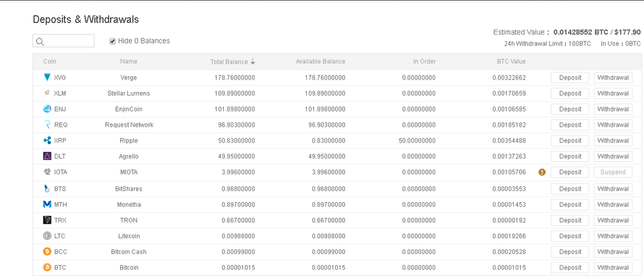Withdraw Bitcoin BTC
Screen dimensions: 644x279
coord(613,268)
